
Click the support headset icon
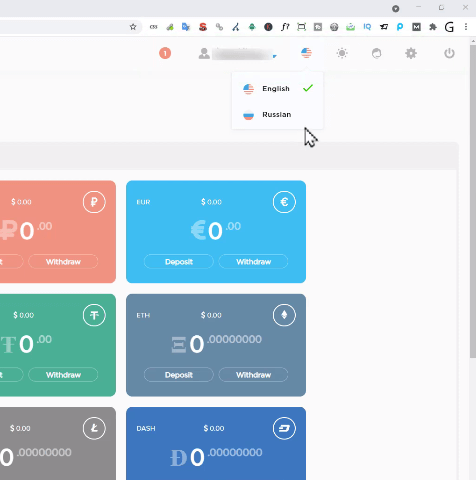(x=376, y=53)
